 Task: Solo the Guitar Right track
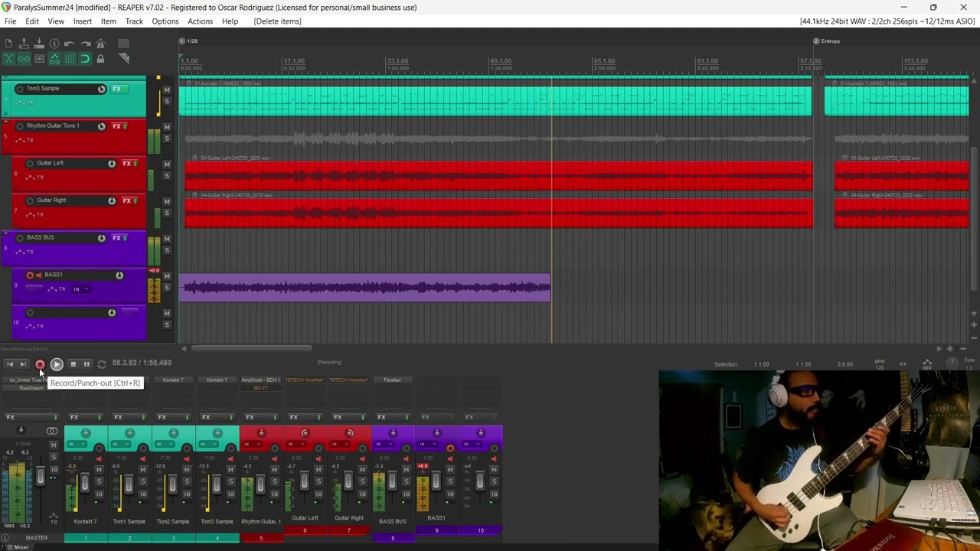166,214
